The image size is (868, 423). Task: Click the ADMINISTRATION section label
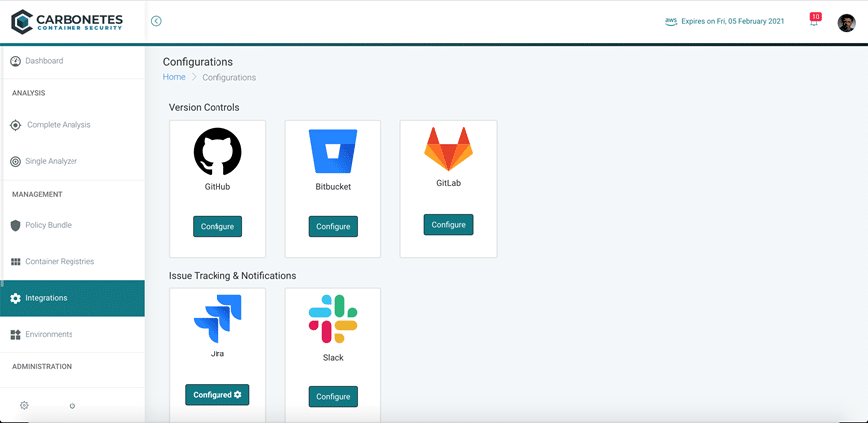click(42, 367)
